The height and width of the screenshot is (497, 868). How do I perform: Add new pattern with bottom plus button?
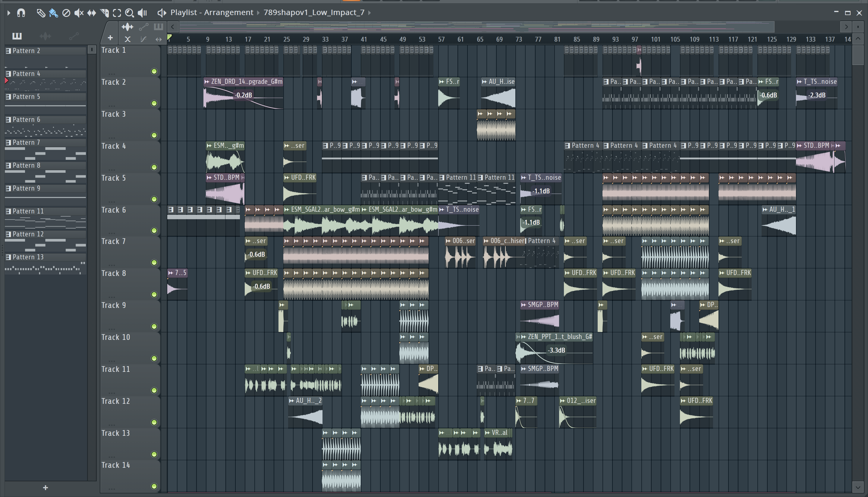click(46, 487)
